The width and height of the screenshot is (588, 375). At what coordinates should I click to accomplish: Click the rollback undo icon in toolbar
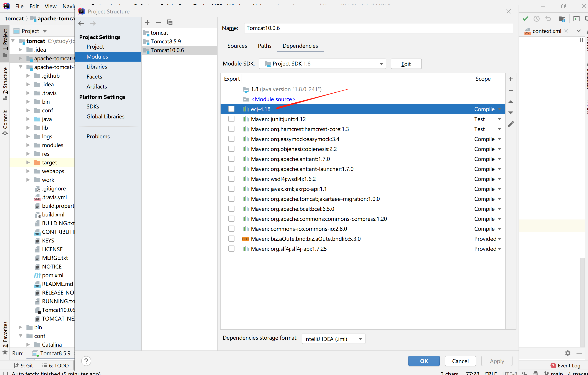click(x=548, y=19)
